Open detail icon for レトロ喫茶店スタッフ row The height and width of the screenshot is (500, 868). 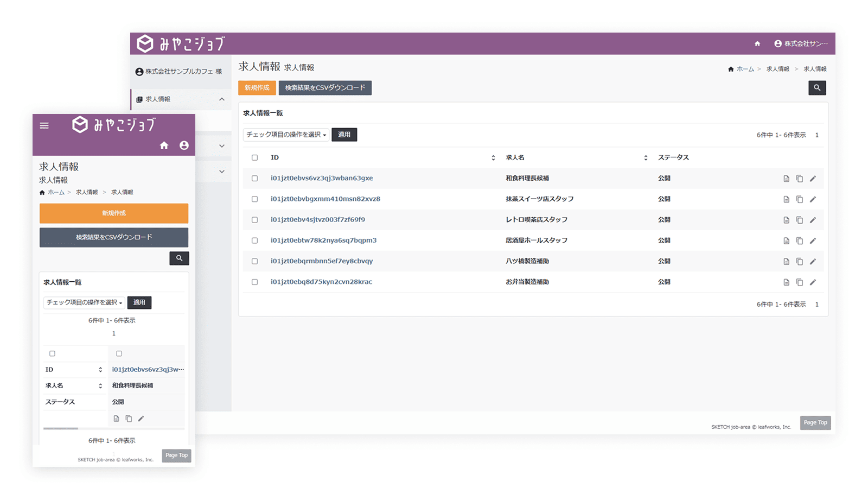pyautogui.click(x=786, y=220)
